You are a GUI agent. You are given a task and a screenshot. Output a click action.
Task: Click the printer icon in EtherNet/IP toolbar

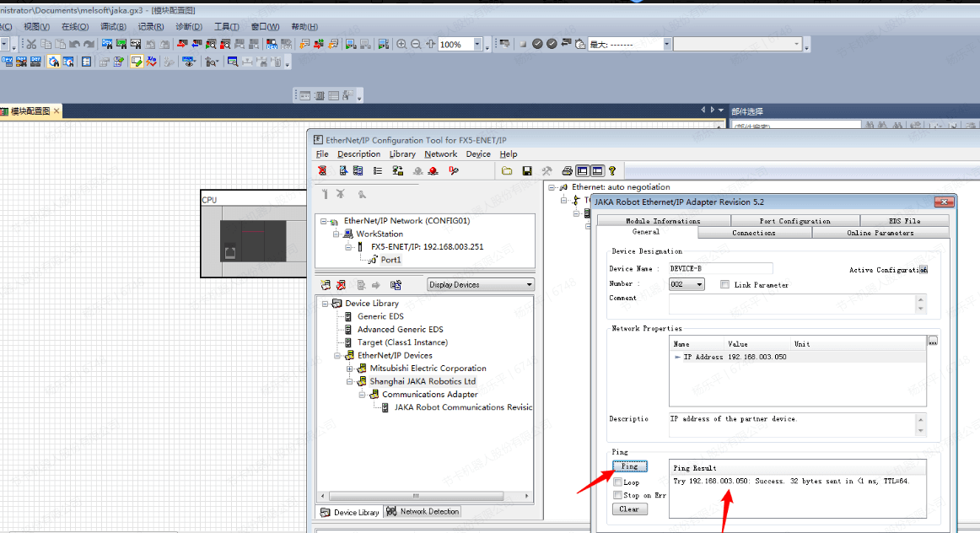[x=568, y=170]
